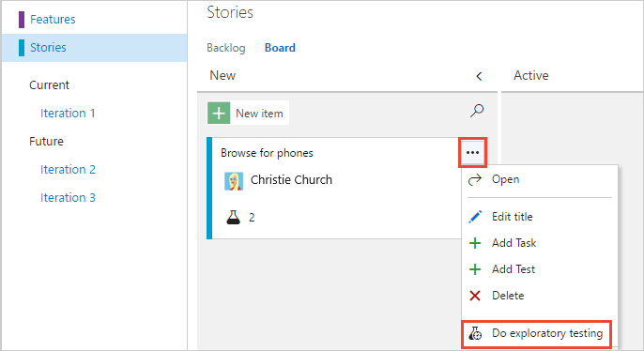Collapse the New column with chevron
Screen dimensions: 644x351
(479, 76)
